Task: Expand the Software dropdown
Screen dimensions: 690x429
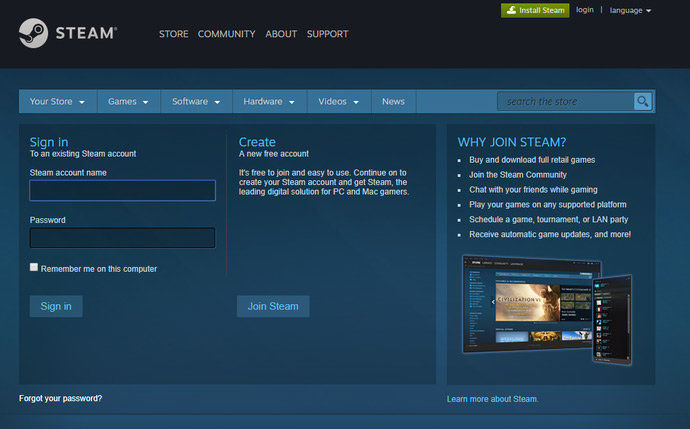Action: coord(196,102)
